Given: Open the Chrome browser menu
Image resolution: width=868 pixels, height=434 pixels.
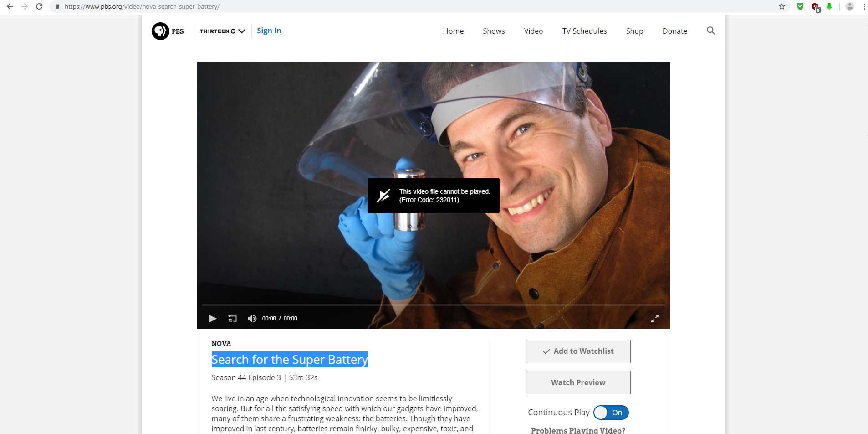Looking at the screenshot, I should click(863, 6).
